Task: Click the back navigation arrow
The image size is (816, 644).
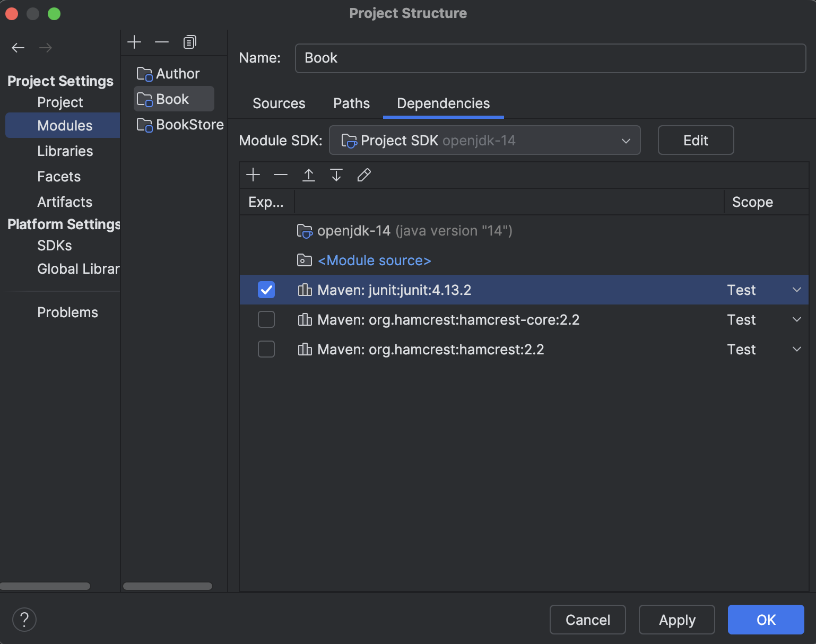Action: pyautogui.click(x=18, y=47)
